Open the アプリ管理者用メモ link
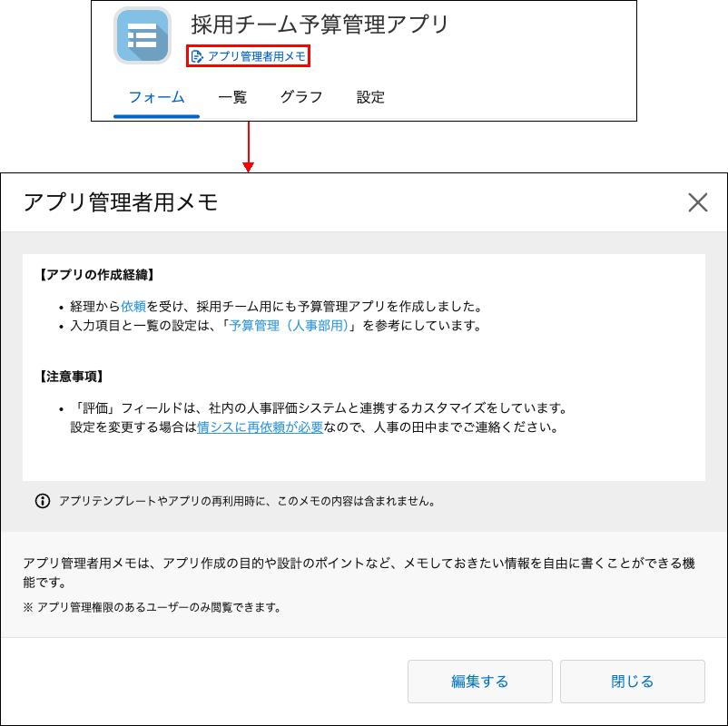This screenshot has height=726, width=728. tap(249, 56)
